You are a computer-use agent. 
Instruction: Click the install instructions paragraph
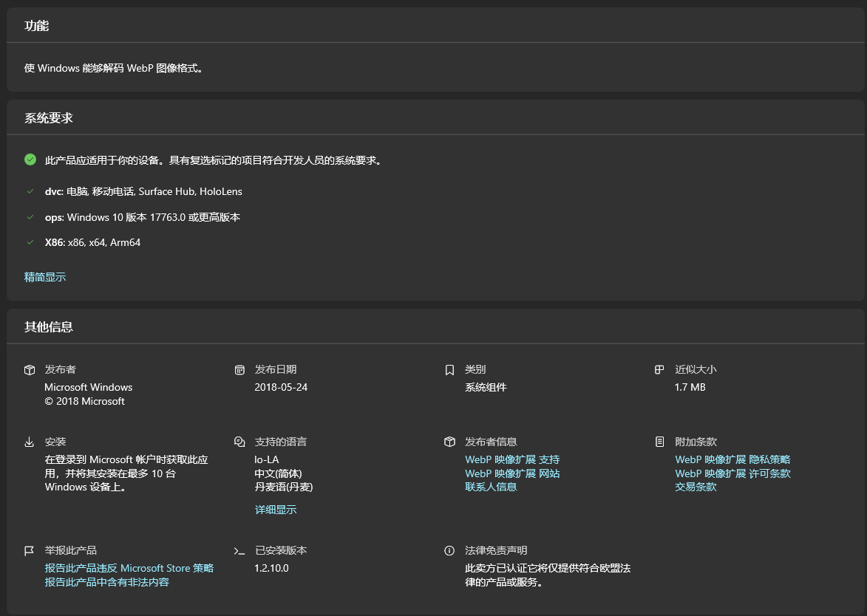click(x=126, y=473)
